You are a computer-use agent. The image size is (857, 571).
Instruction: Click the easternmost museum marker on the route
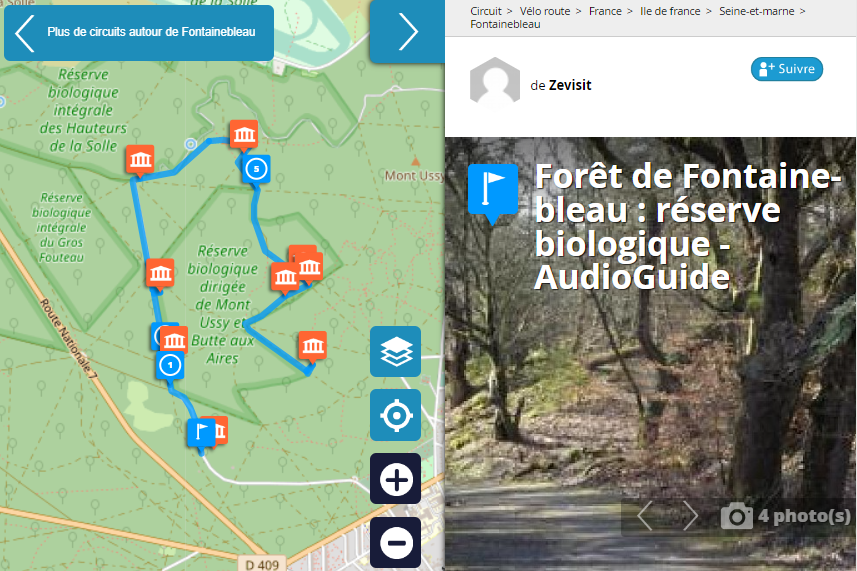tap(313, 345)
